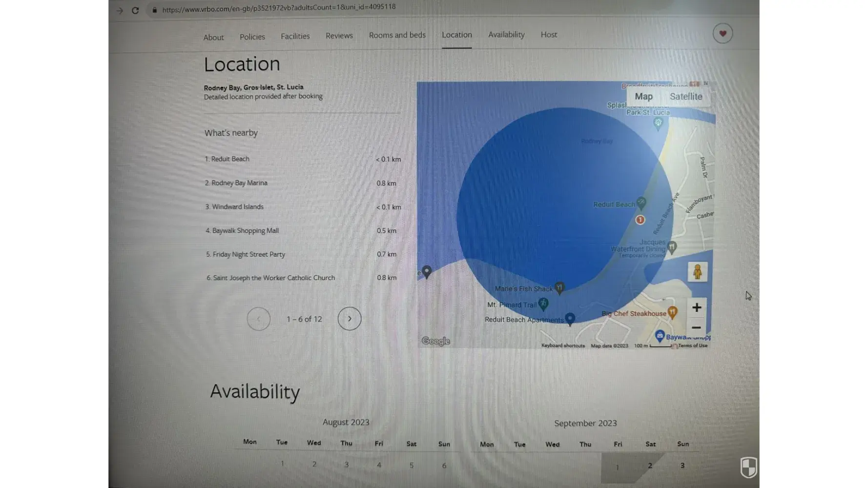Open the Facilities tab
The height and width of the screenshot is (488, 868).
point(295,37)
